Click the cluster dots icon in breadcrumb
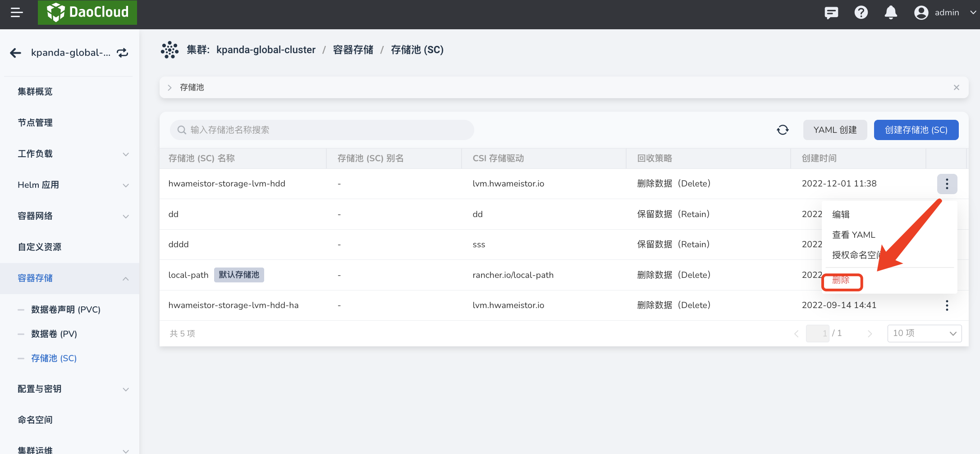This screenshot has height=454, width=980. tap(169, 50)
